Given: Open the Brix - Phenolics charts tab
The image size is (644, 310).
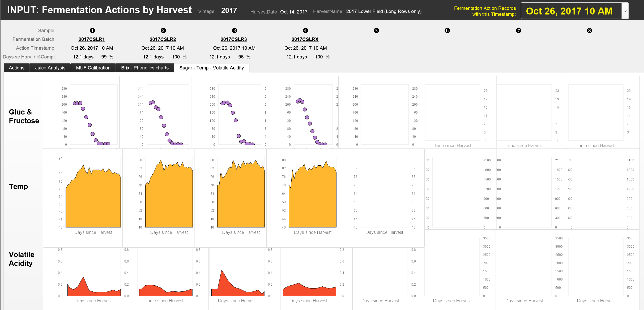Looking at the screenshot, I should (x=145, y=68).
